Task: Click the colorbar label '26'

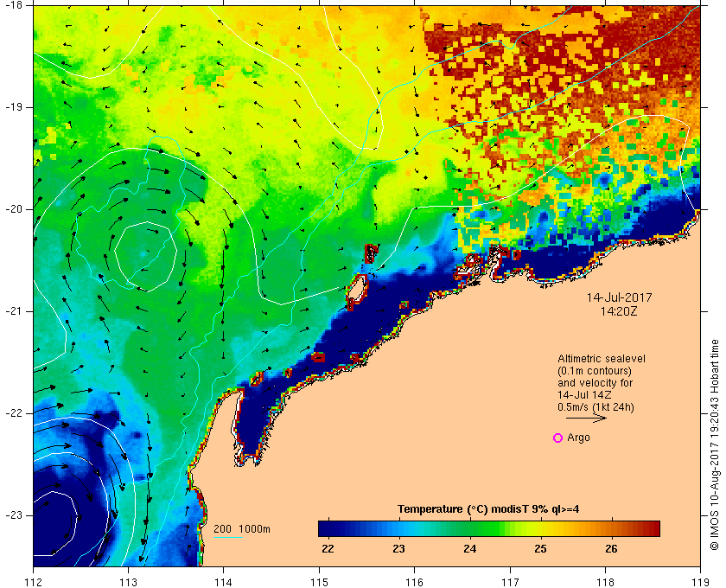Action: click(611, 549)
